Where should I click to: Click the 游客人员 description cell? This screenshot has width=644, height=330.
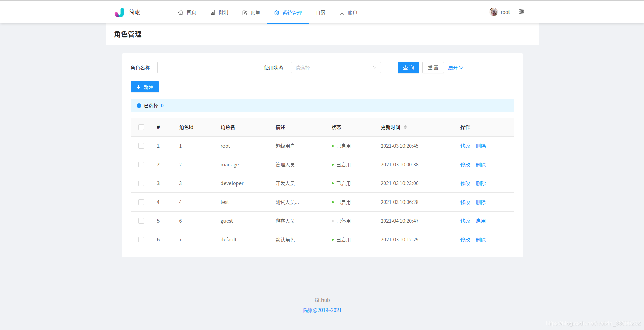285,221
